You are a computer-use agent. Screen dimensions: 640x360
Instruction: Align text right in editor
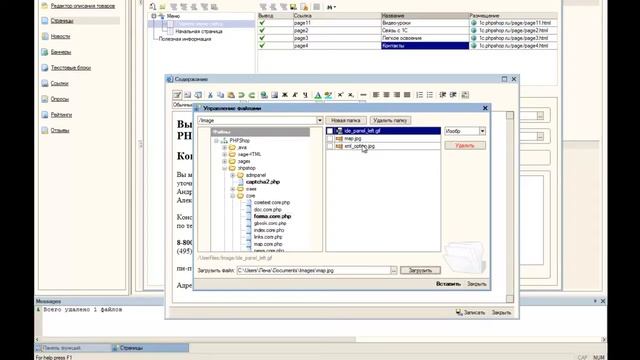396,95
